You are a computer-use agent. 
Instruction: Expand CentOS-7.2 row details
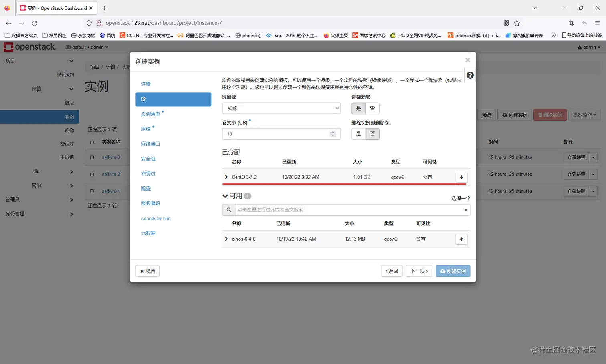[x=226, y=177]
